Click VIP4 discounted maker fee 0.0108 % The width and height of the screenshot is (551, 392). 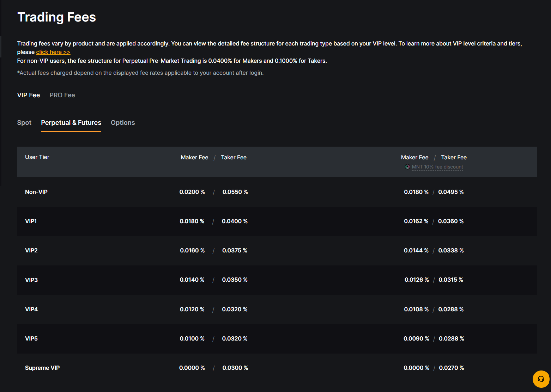pos(416,310)
